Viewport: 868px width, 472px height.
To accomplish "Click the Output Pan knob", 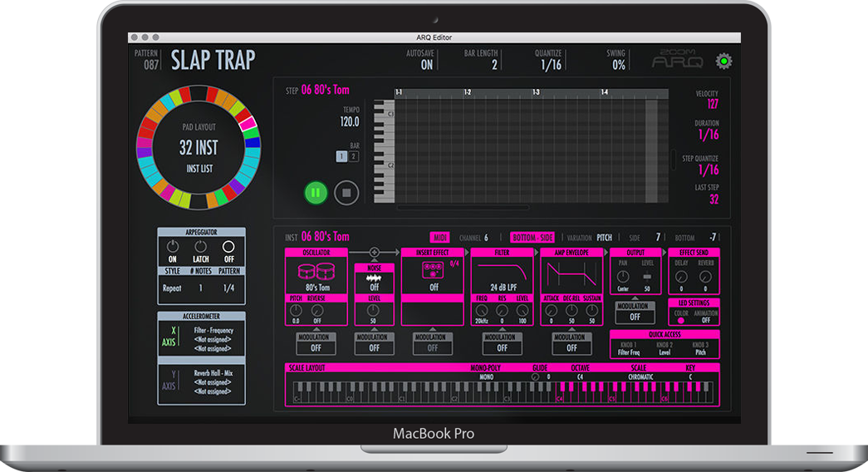I will click(x=623, y=277).
